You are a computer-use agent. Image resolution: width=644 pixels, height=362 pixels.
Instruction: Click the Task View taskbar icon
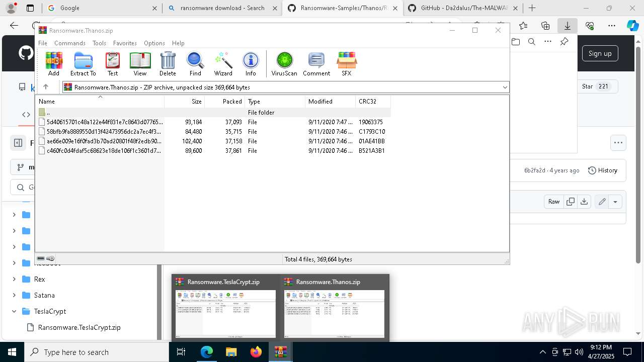coord(182,352)
